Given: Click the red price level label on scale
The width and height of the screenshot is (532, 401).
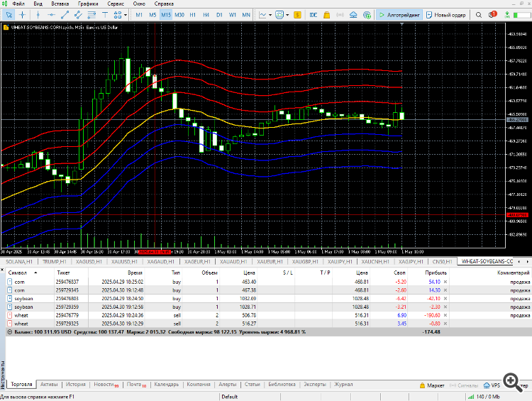Looking at the screenshot, I should (x=517, y=215).
